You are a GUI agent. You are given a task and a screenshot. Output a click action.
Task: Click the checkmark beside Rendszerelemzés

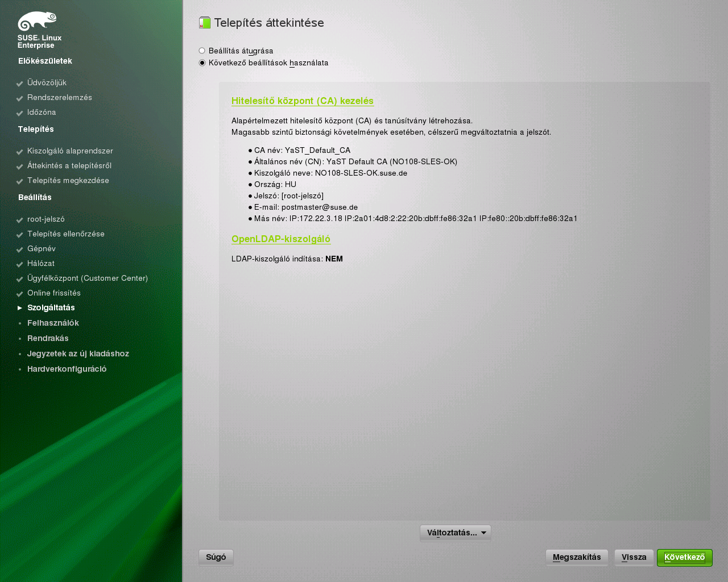coord(20,98)
